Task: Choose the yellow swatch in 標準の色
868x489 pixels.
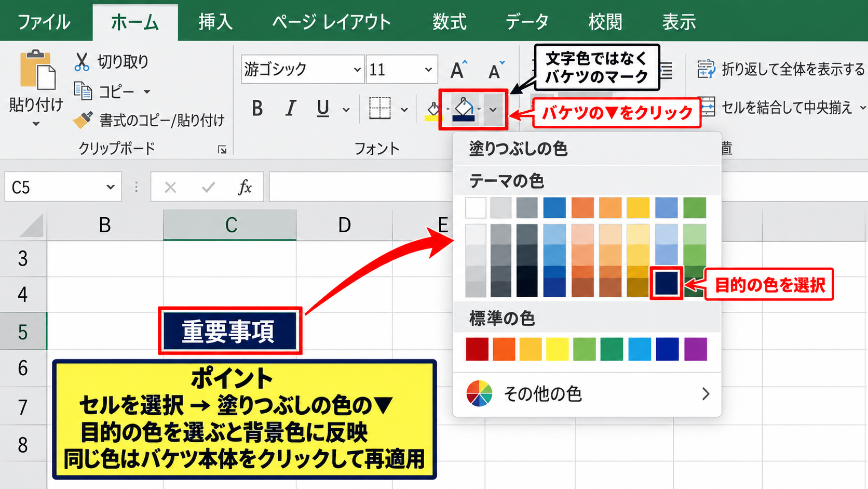Action: tap(558, 349)
